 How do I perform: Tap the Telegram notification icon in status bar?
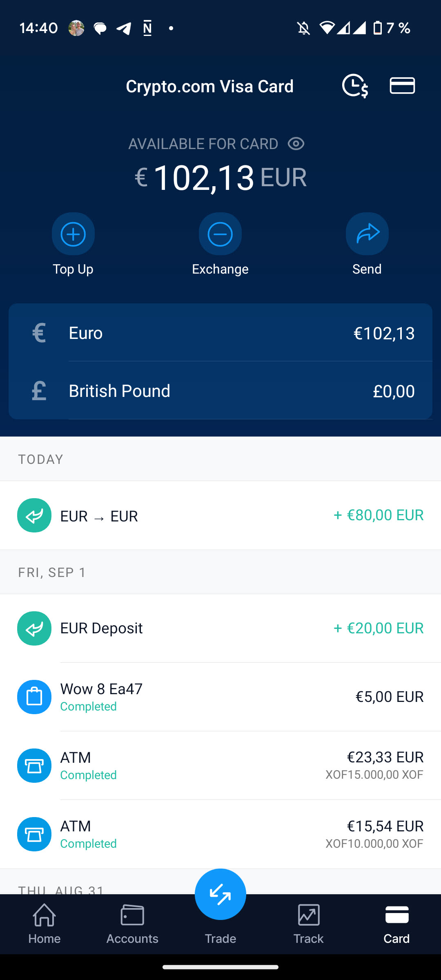(124, 28)
